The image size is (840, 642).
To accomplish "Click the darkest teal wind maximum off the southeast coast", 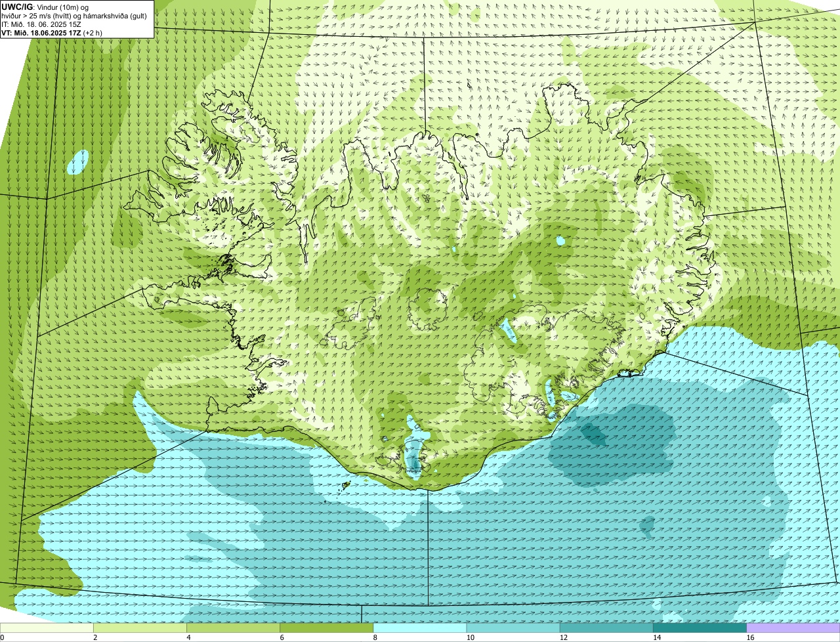I will [594, 434].
